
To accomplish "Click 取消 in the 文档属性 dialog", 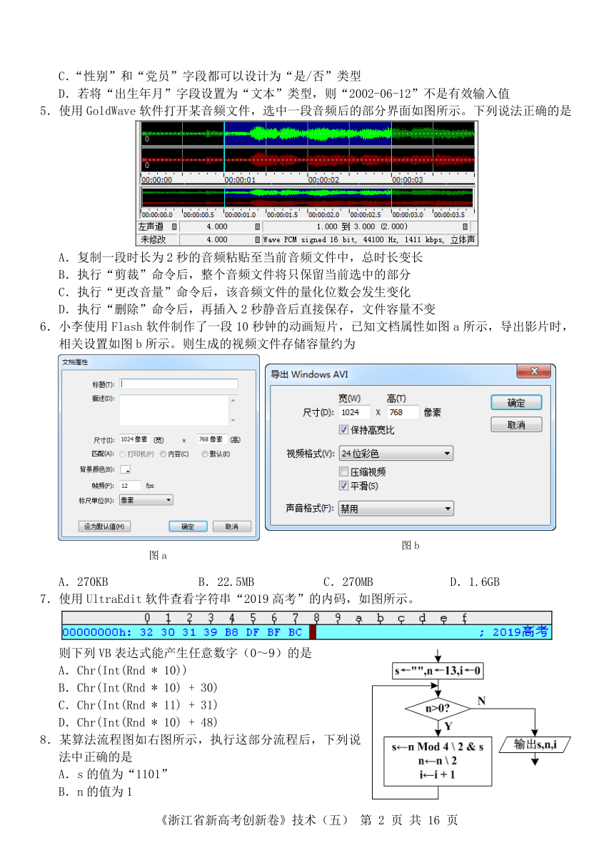I will (x=231, y=527).
